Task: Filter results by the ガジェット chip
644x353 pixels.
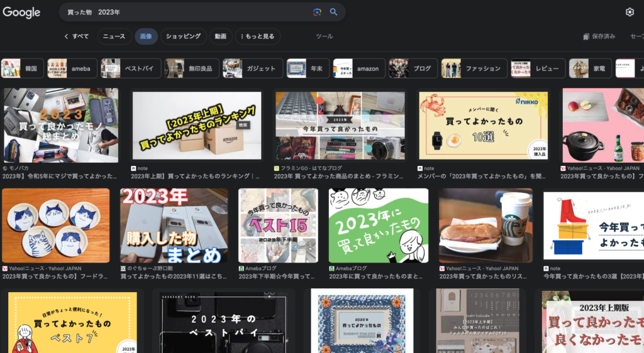Action: [x=250, y=68]
